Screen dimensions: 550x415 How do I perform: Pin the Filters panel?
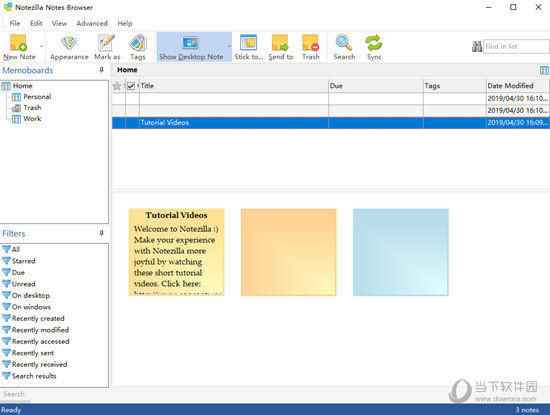tap(101, 233)
